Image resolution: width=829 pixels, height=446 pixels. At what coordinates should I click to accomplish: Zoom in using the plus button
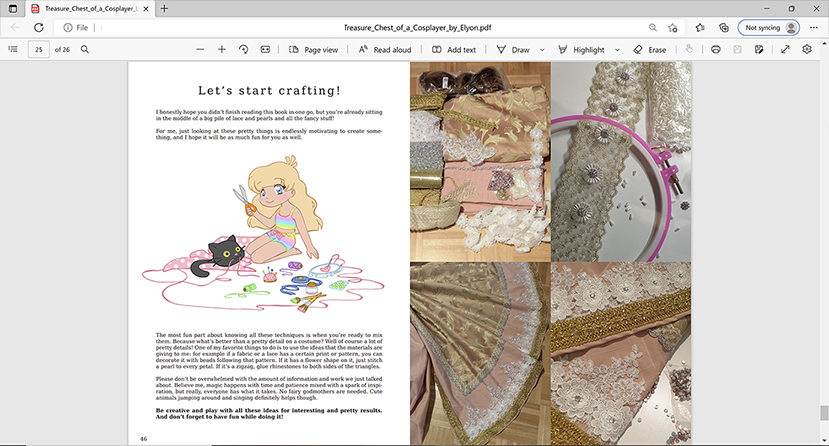pos(222,49)
